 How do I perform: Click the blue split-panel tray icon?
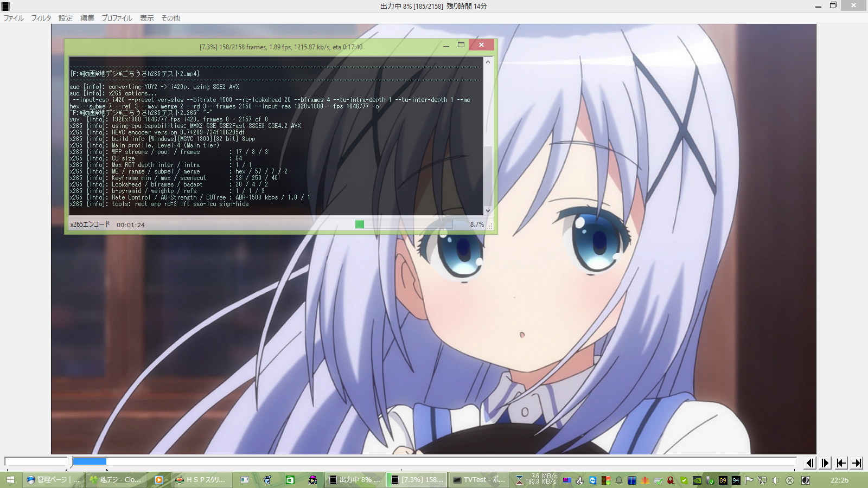pyautogui.click(x=631, y=480)
